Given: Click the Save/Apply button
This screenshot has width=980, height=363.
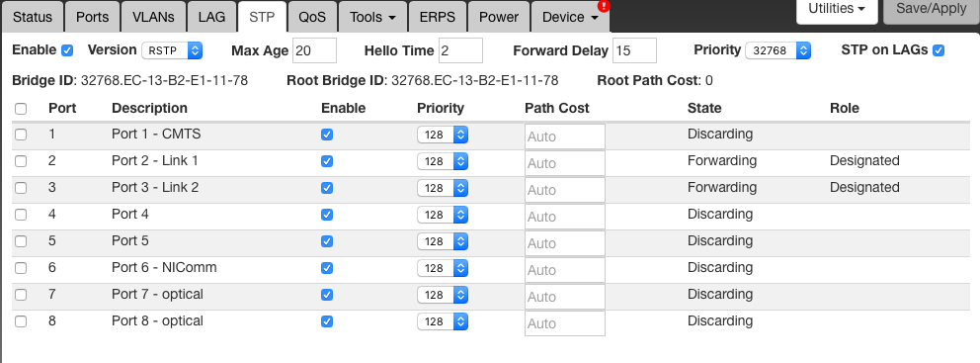Looking at the screenshot, I should click(932, 9).
